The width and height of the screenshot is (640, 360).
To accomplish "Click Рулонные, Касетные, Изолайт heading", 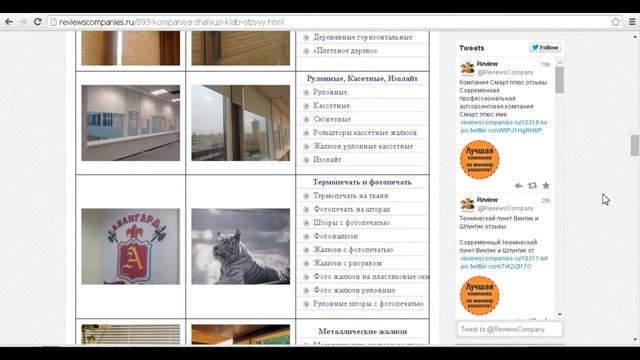I will (362, 78).
